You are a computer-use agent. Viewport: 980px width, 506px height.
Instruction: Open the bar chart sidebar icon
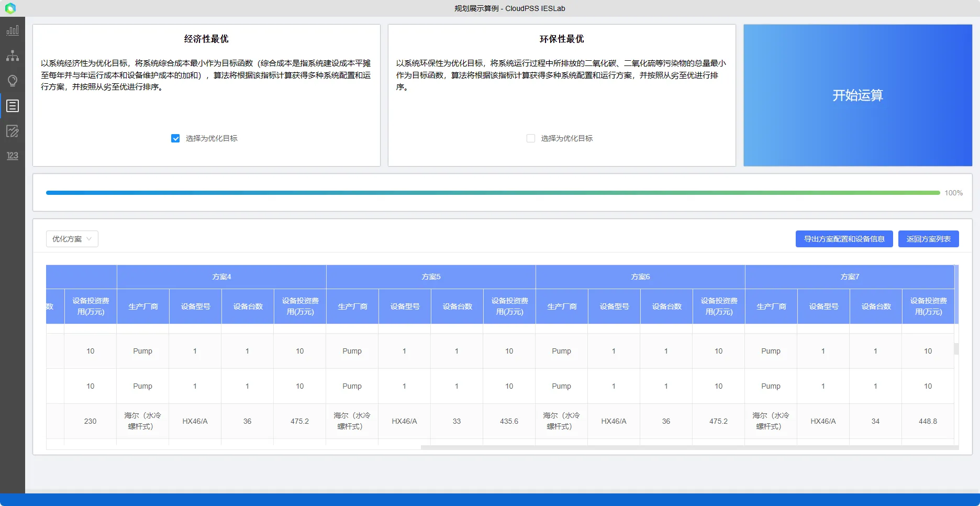click(x=13, y=30)
